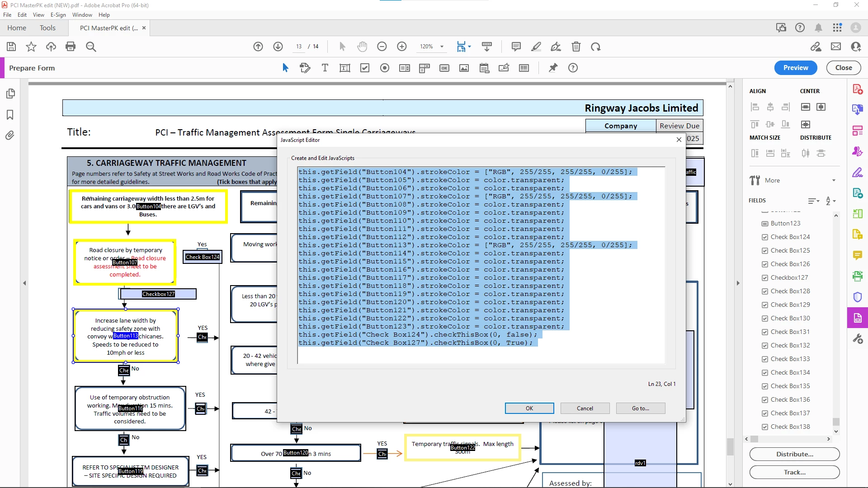Click the Preview button

click(x=795, y=68)
